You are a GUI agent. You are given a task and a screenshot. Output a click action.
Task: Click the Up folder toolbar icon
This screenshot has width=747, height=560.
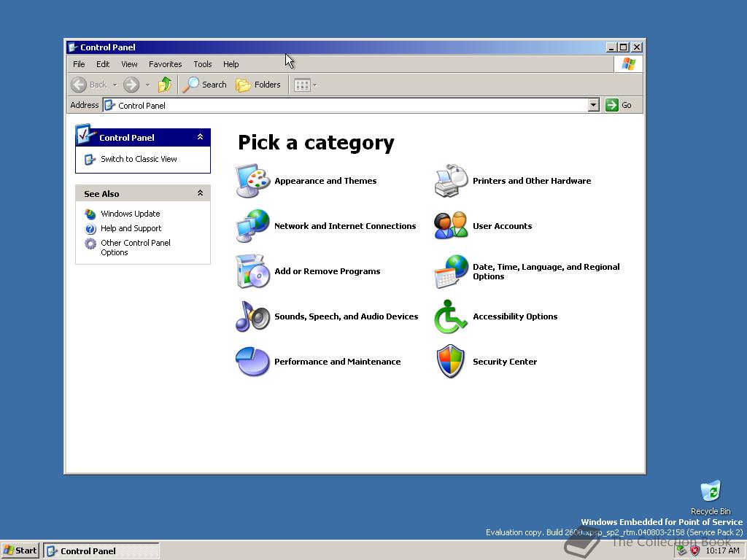click(165, 85)
